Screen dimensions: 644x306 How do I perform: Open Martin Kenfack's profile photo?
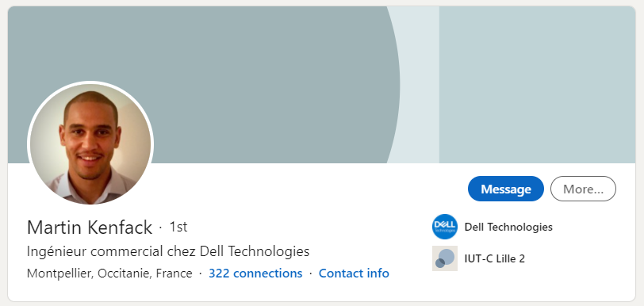pyautogui.click(x=90, y=143)
